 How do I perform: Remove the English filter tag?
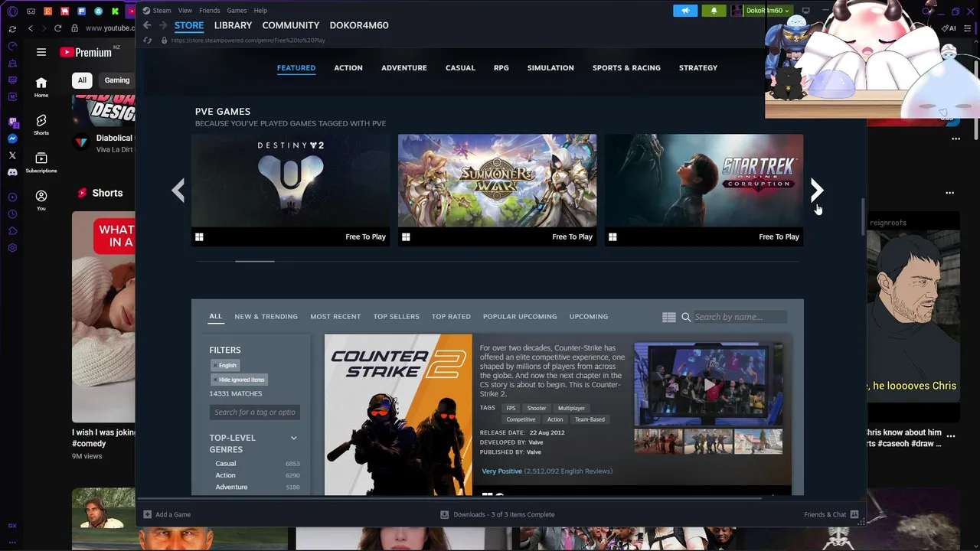click(225, 365)
